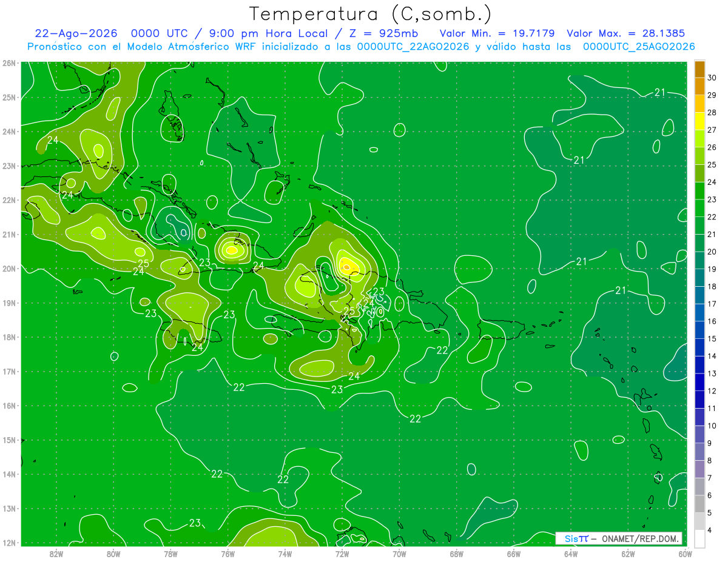Click the '78W' longitude axis label
This screenshot has width=728, height=562.
(x=170, y=554)
